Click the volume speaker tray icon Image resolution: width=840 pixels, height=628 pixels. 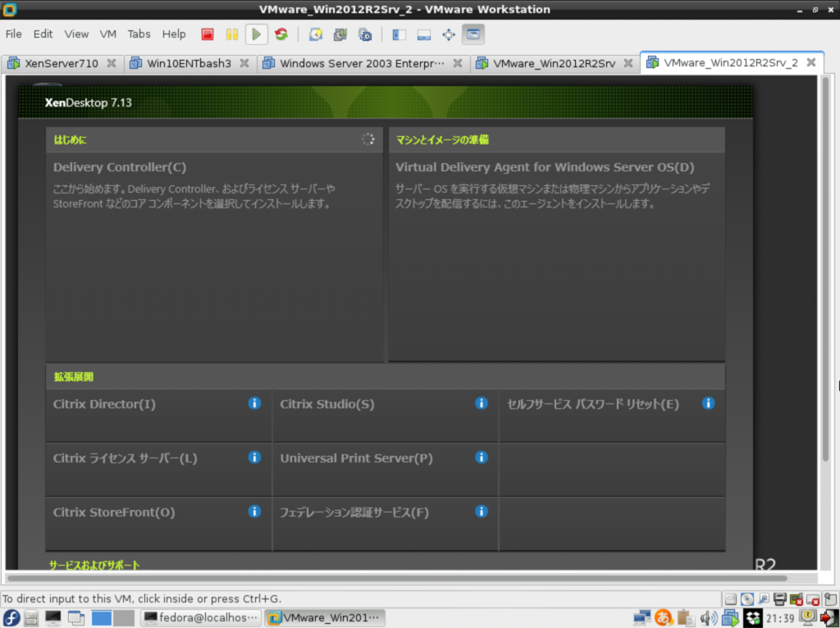click(708, 618)
